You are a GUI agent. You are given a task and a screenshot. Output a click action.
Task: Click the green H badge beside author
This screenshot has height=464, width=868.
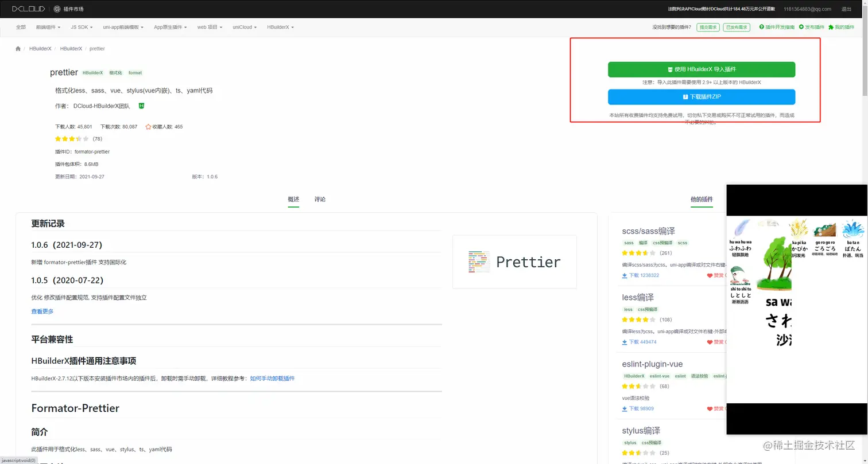tap(141, 106)
